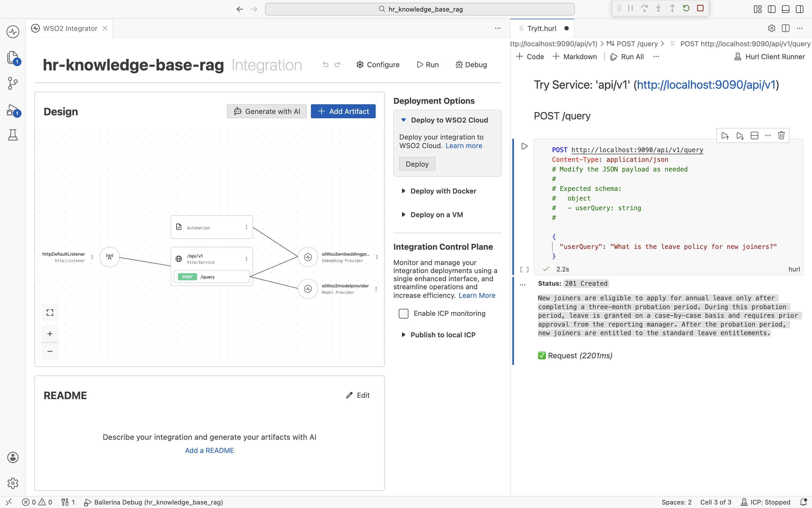Open the Manage gear in activity bar

tap(13, 483)
